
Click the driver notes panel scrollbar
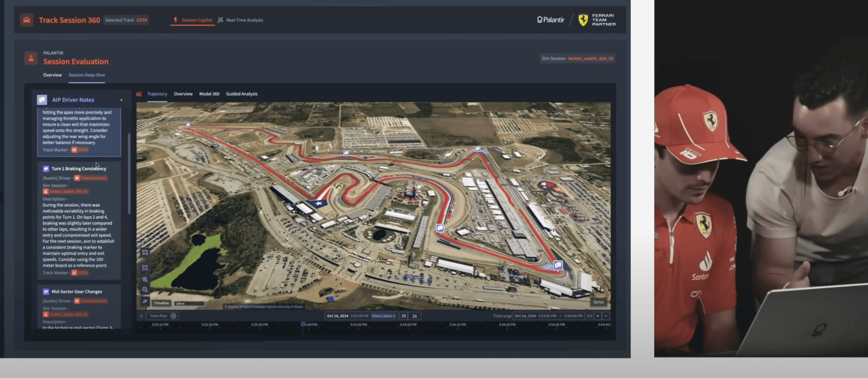[129, 174]
